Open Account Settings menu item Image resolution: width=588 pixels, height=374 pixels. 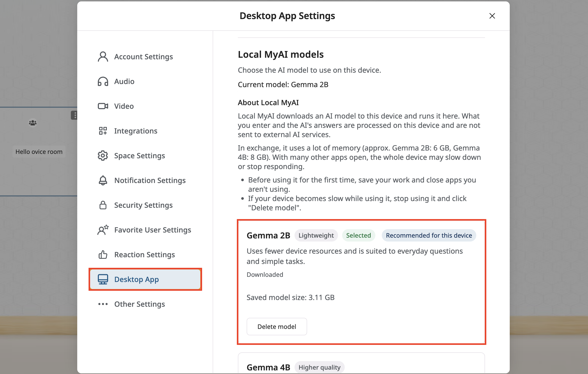click(x=145, y=57)
